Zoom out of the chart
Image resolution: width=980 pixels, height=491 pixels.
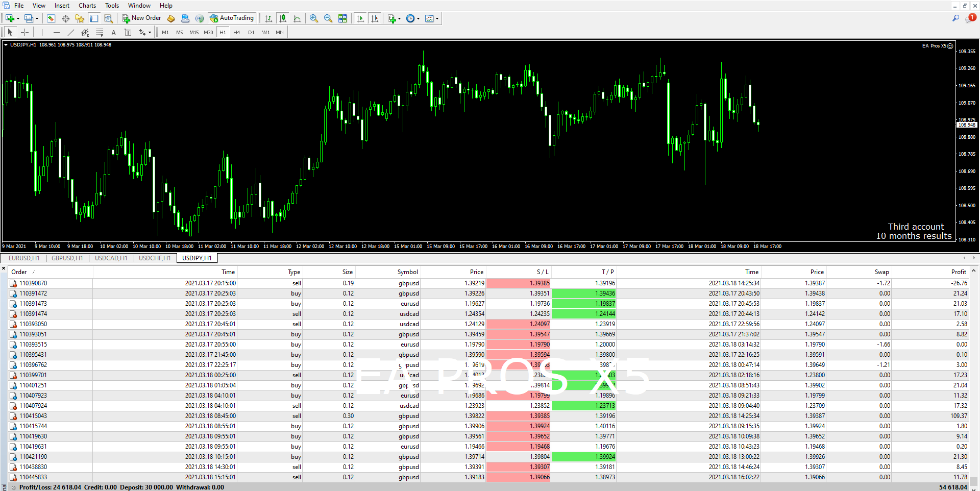tap(328, 18)
